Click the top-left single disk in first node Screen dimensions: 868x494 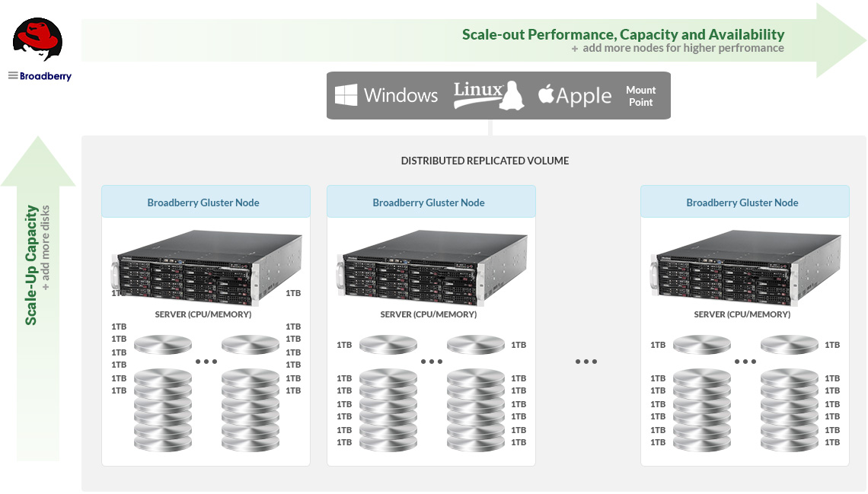pos(163,345)
